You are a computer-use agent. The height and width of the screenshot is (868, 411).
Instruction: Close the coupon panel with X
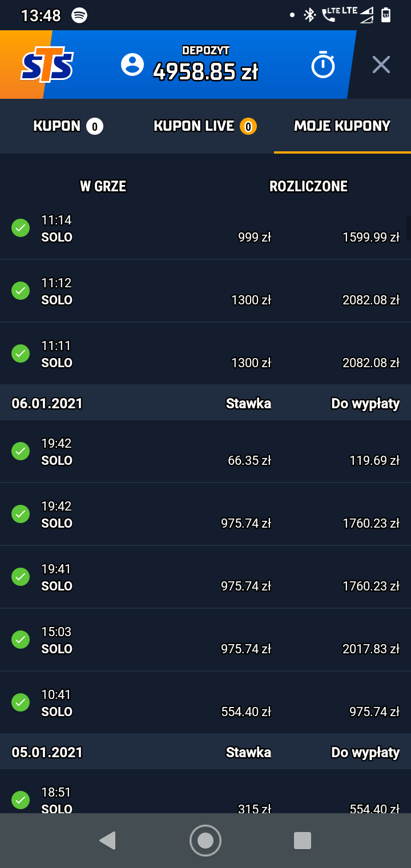[381, 65]
